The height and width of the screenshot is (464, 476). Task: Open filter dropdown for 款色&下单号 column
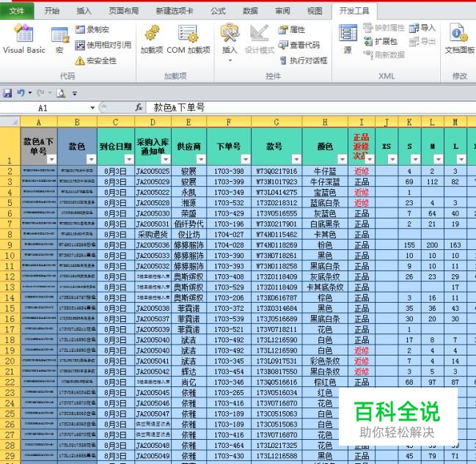(x=52, y=159)
